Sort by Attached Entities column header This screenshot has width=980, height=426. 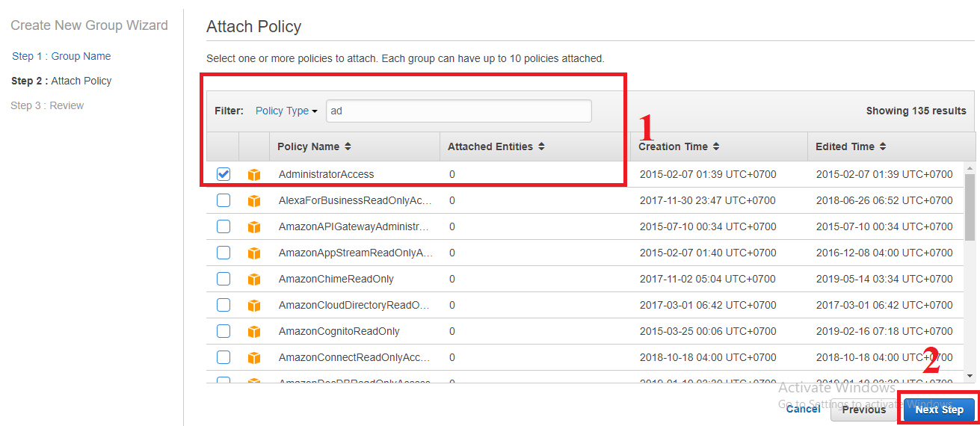pos(496,146)
